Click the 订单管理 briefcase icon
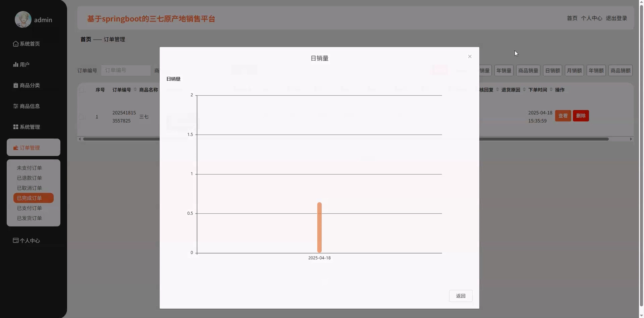Screen dimensions: 644x318 point(15,148)
